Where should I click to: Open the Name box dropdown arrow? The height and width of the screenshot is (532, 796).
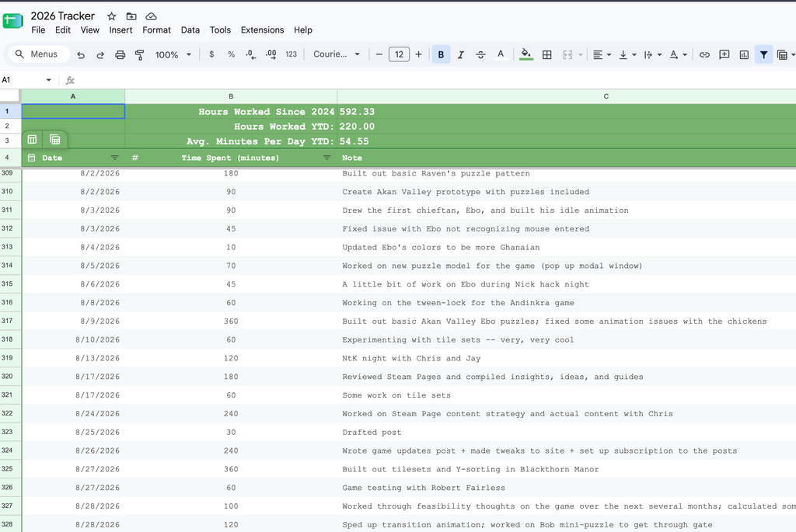(49, 80)
